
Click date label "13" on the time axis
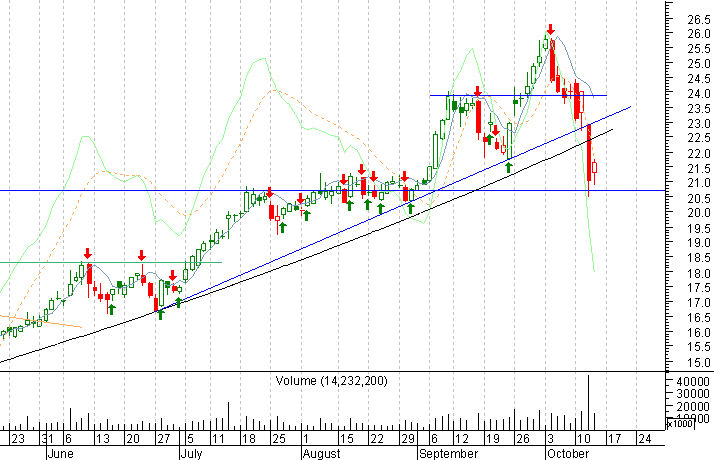point(103,439)
